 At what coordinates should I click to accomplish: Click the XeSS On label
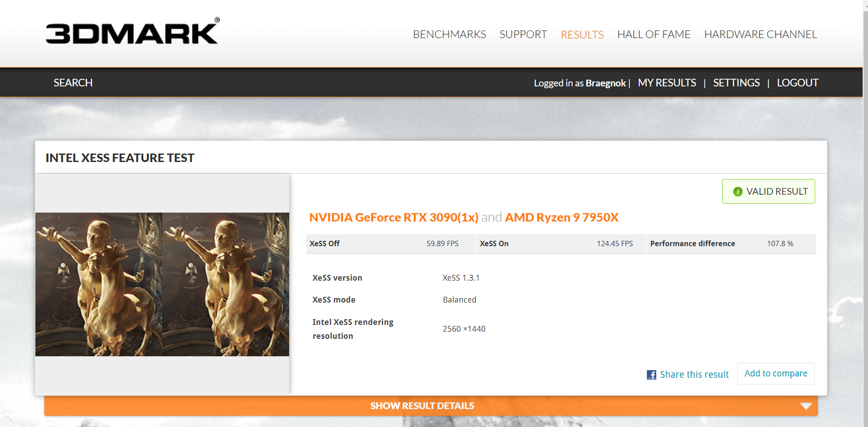(494, 243)
